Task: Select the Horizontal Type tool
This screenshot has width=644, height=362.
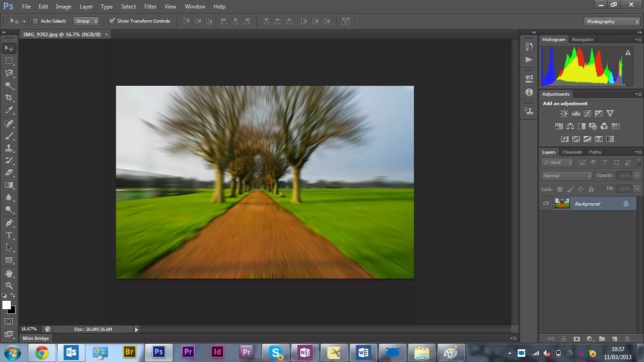Action: [x=9, y=235]
